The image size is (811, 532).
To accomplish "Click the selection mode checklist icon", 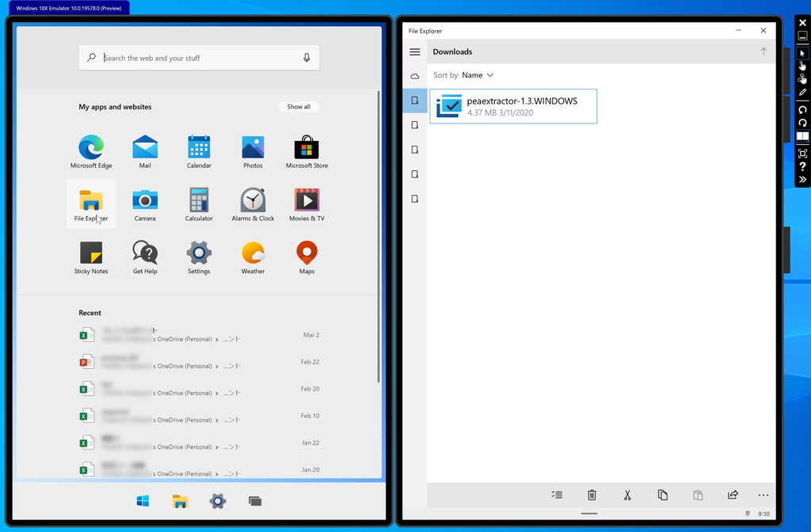I will pos(557,495).
